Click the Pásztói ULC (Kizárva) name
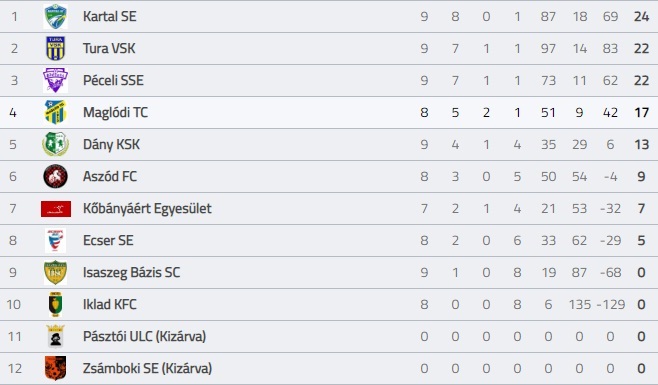The height and width of the screenshot is (385, 658). (x=144, y=337)
